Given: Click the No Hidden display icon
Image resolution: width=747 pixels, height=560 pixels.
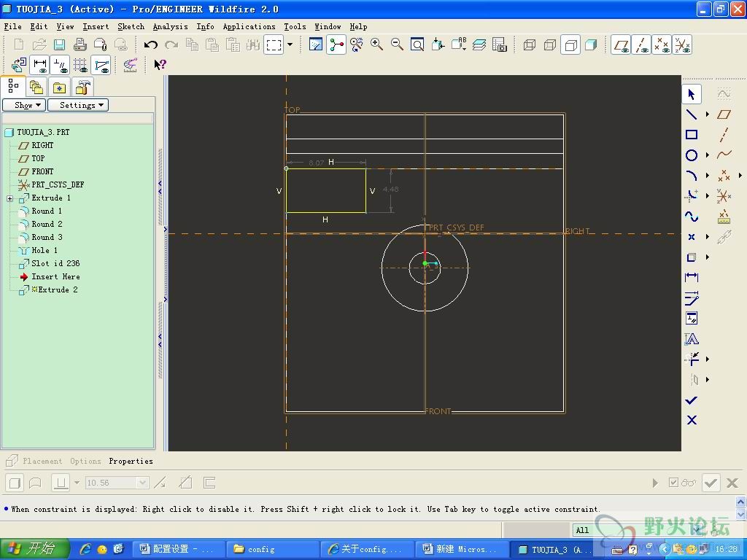Looking at the screenshot, I should 570,45.
